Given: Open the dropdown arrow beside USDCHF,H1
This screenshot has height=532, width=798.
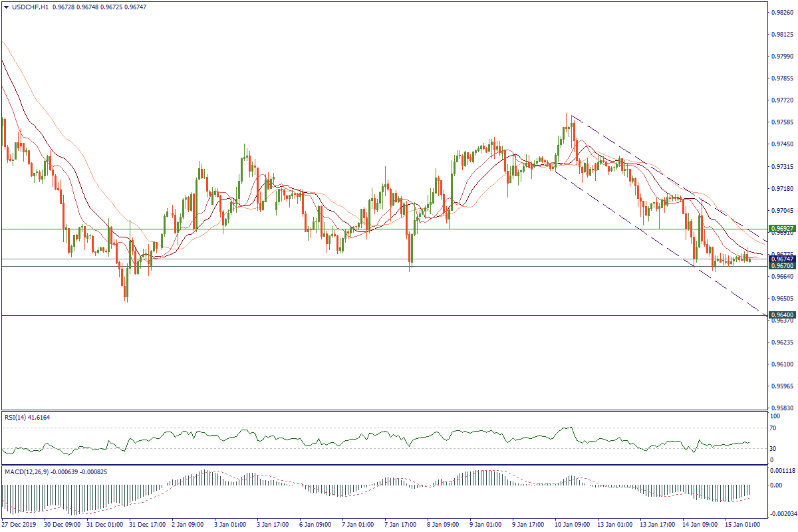Looking at the screenshot, I should (x=6, y=6).
